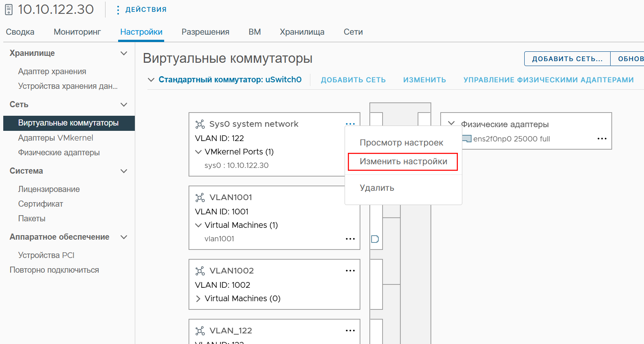
Task: Click the Добавить сеть... outlined button
Action: (x=567, y=59)
